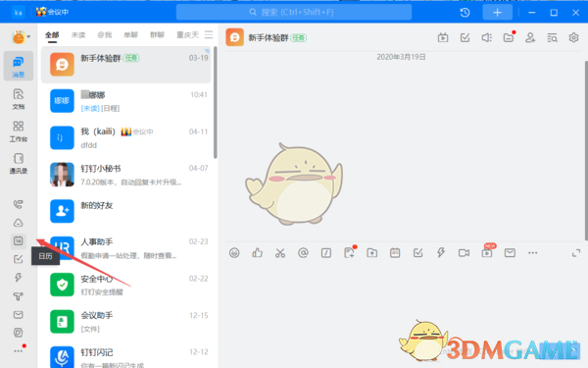The height and width of the screenshot is (368, 588).
Task: Open group files folder icon with red dot
Action: (x=509, y=37)
